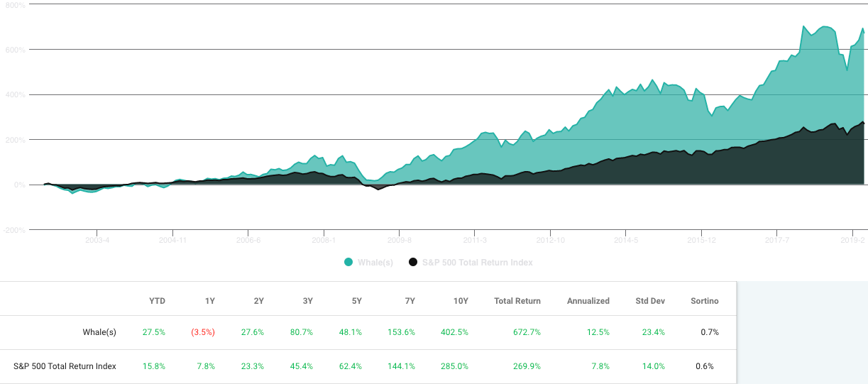
Task: Toggle the S&P 500 Total Return Index legend
Action: (470, 263)
